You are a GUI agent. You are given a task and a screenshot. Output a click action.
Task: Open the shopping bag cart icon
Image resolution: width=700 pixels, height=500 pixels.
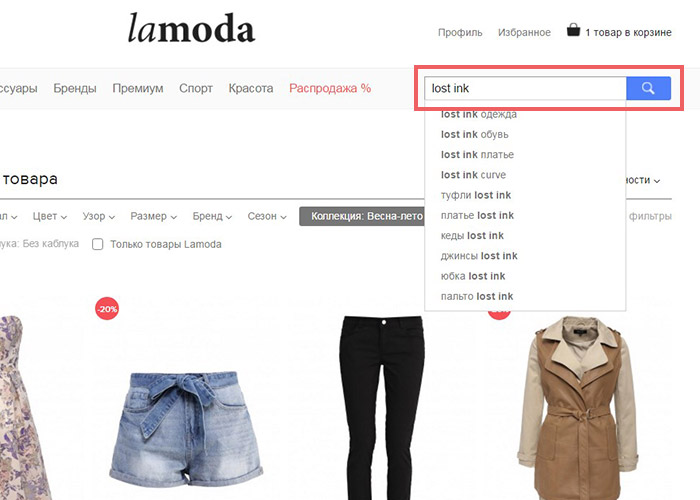[x=573, y=30]
